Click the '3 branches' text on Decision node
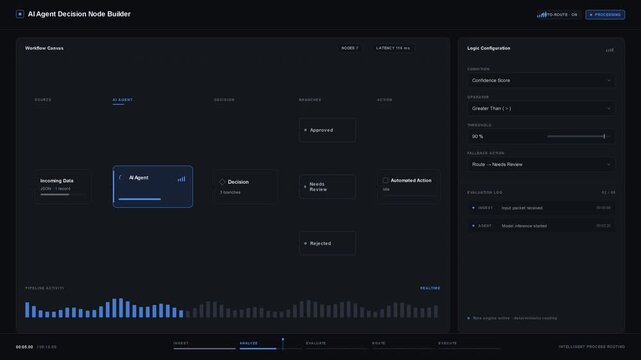The image size is (641, 360). [x=230, y=192]
